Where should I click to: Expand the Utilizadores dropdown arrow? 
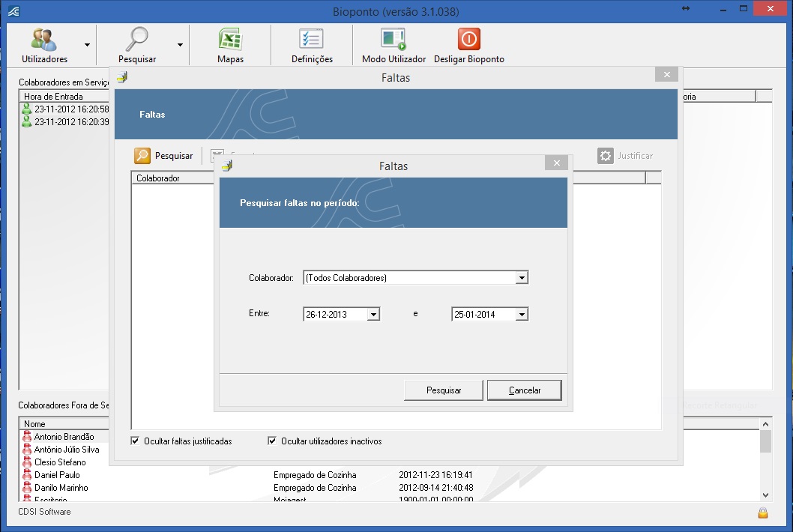point(87,45)
